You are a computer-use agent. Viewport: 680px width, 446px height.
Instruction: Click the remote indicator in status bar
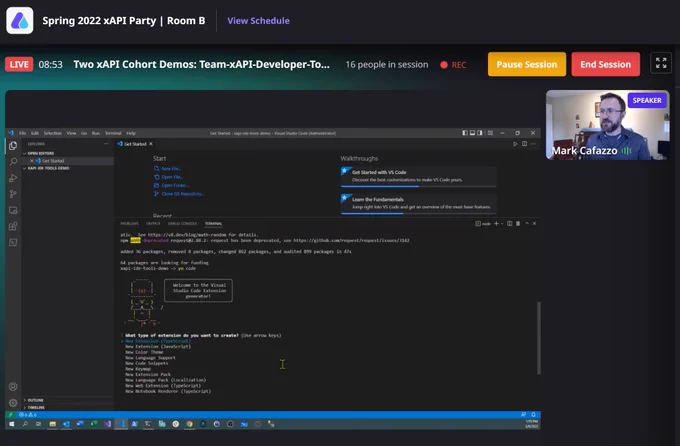point(10,415)
